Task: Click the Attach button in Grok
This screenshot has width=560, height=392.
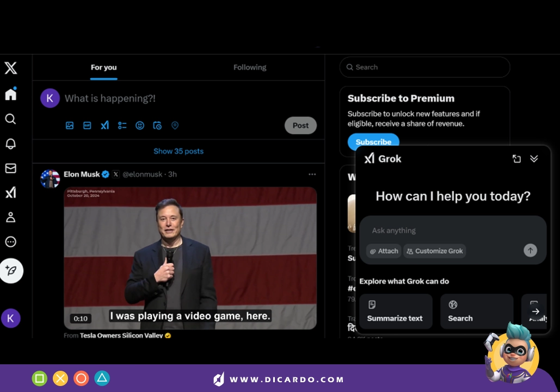Action: coord(384,251)
